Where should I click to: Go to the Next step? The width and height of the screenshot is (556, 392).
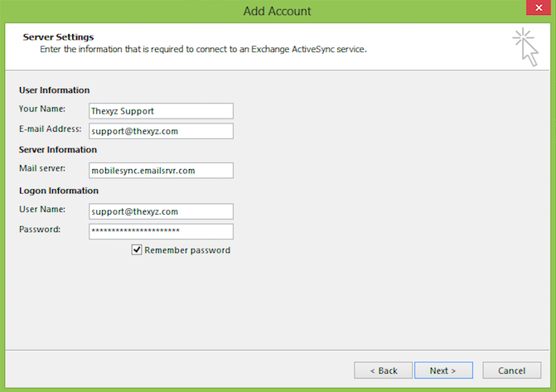443,370
